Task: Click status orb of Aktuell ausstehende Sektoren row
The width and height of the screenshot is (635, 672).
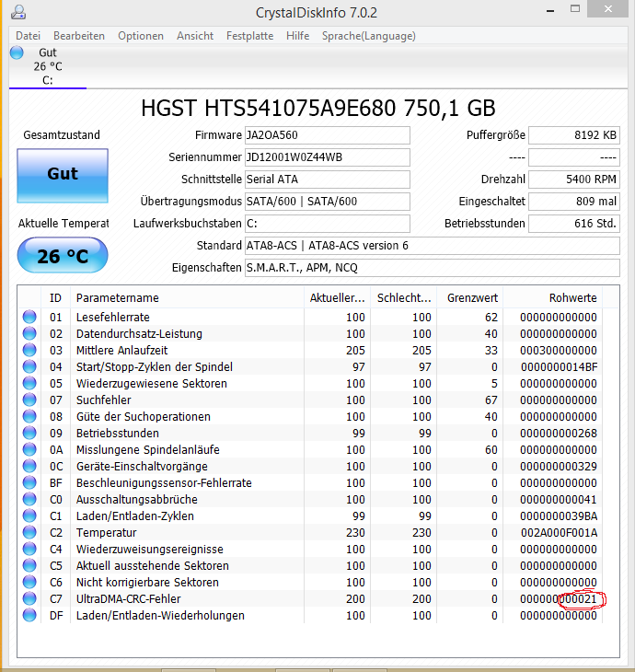Action: pyautogui.click(x=29, y=566)
